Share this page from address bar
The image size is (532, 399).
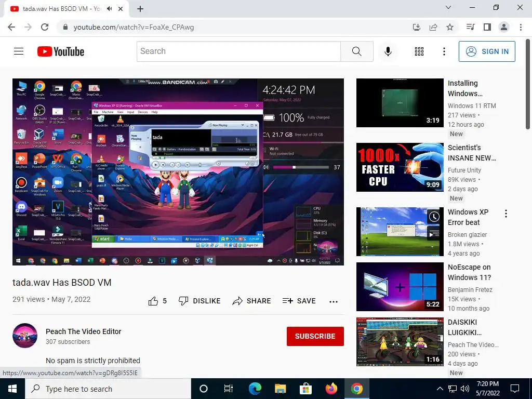click(x=433, y=27)
